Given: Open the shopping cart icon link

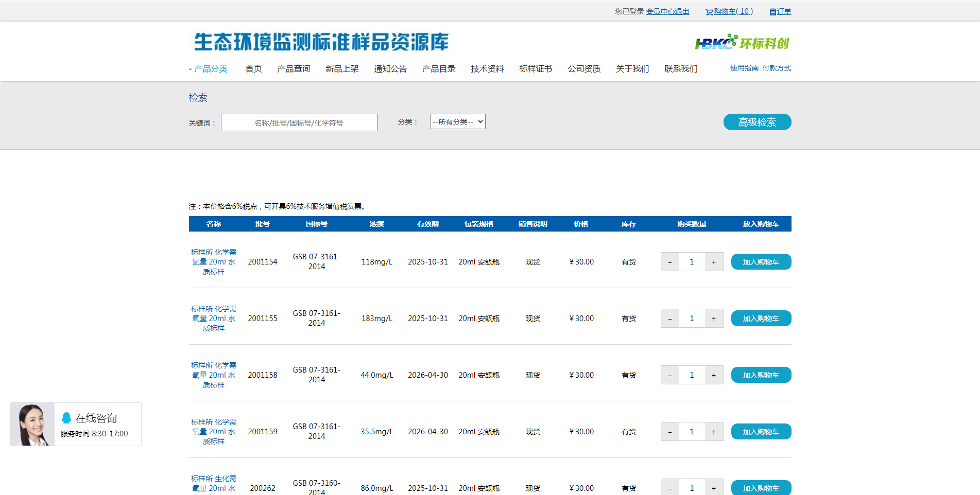Looking at the screenshot, I should [709, 12].
